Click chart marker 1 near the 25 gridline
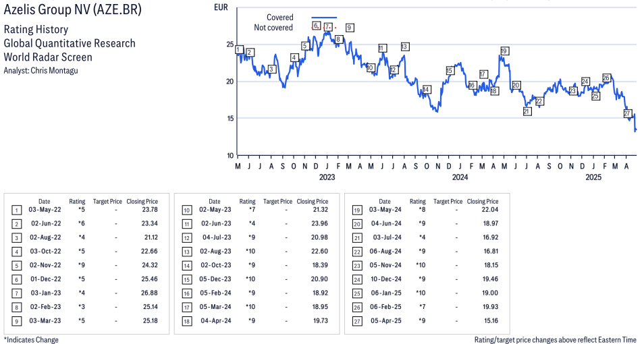This screenshot has width=644, height=344. point(239,50)
